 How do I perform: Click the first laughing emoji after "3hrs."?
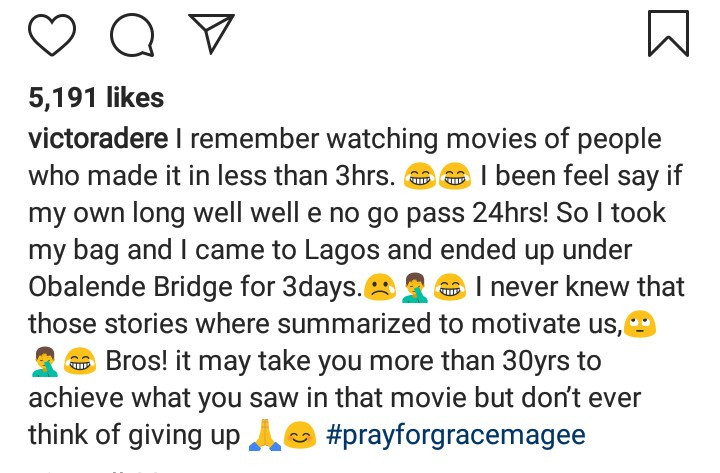417,178
